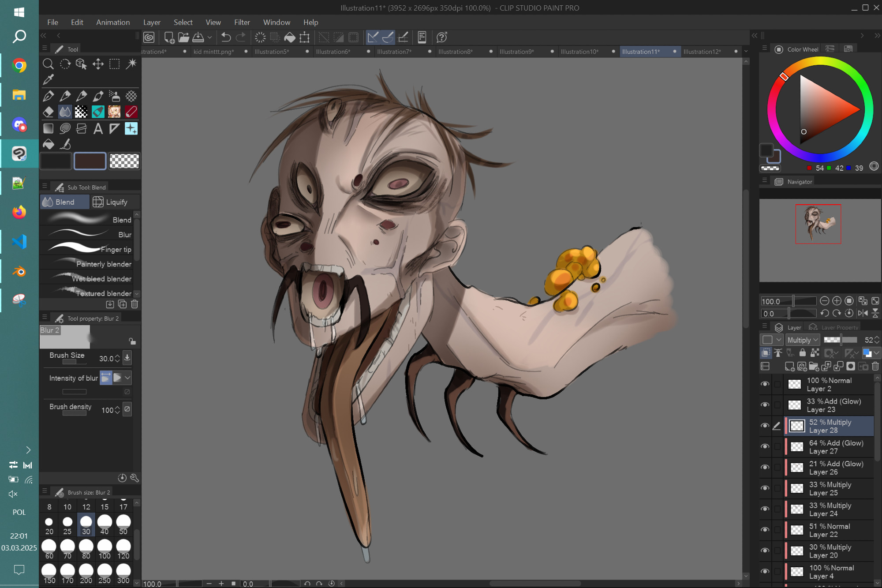This screenshot has height=588, width=882.
Task: Select the Zoom magnifier tool
Action: coord(48,64)
